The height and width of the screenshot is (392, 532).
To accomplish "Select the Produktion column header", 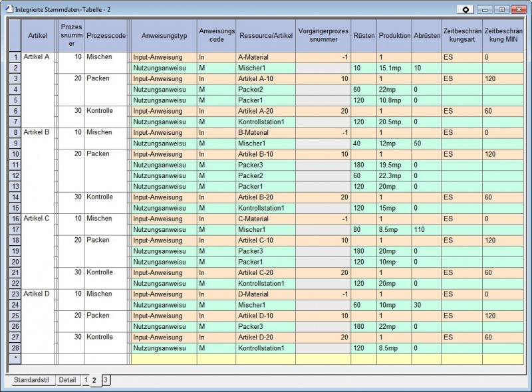I will (x=394, y=35).
